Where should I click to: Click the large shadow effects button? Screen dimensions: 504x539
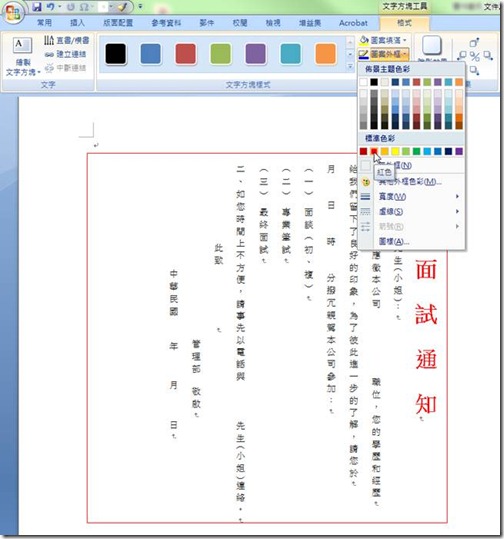click(432, 46)
